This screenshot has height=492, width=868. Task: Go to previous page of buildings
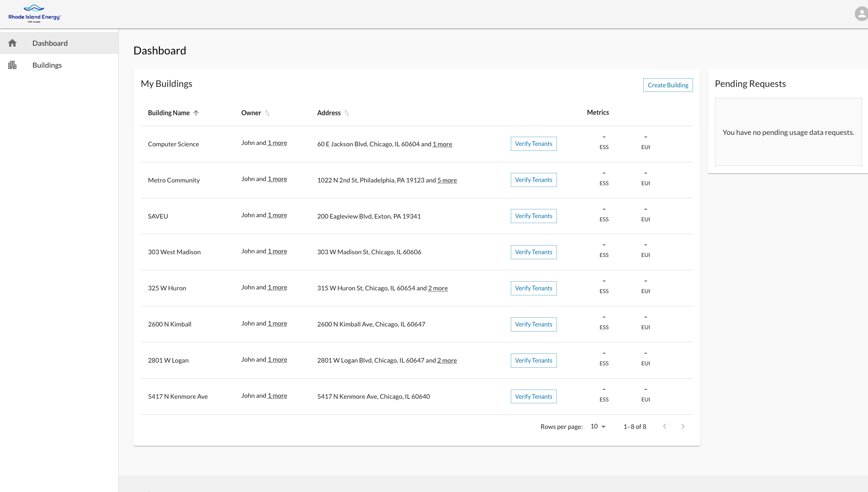pos(665,427)
